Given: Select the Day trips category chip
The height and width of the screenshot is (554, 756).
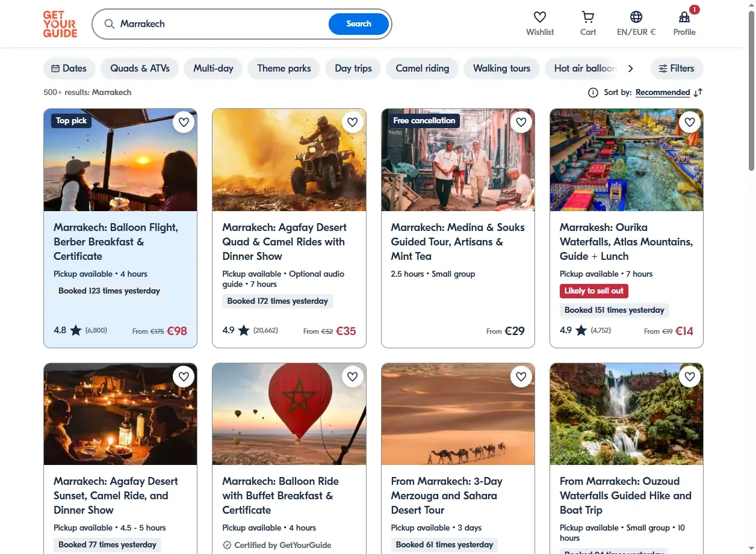Looking at the screenshot, I should pos(353,69).
